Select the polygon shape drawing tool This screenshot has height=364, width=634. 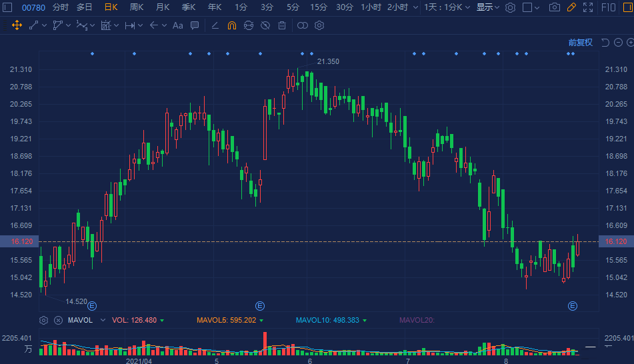pos(58,25)
